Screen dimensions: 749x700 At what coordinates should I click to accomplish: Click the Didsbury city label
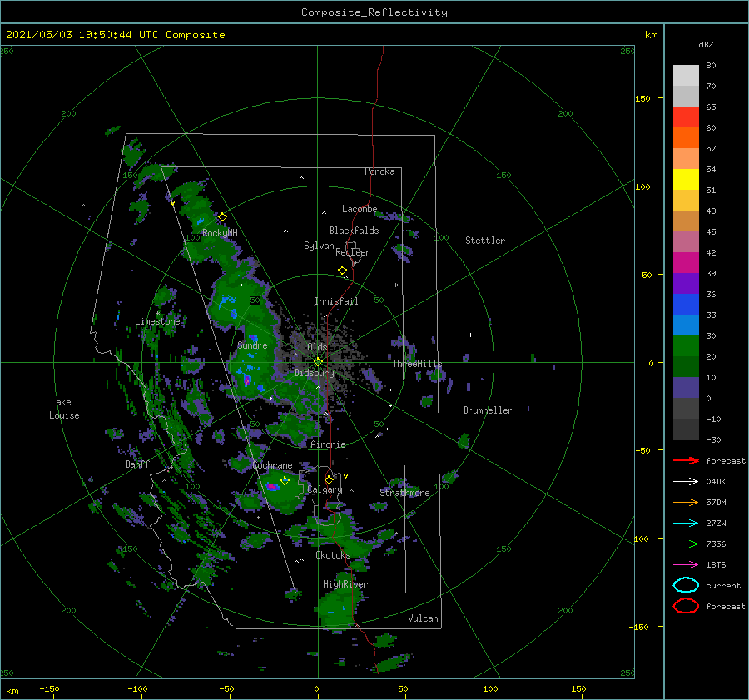tap(315, 373)
